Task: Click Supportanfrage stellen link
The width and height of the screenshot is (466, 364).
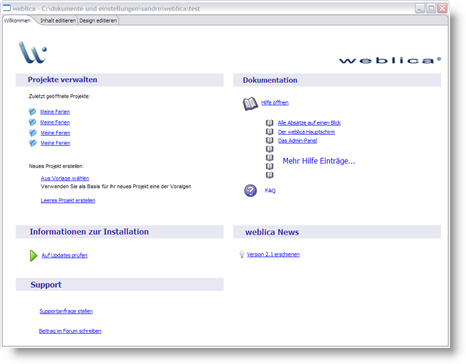Action: coord(66,311)
